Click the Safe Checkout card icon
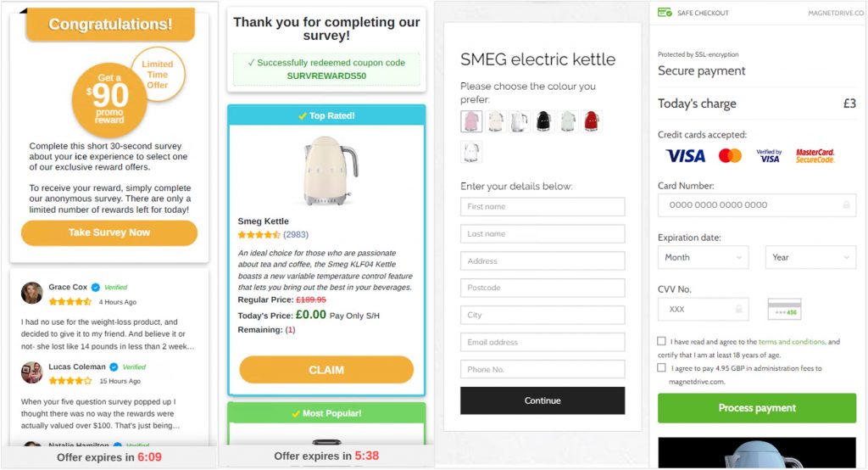The image size is (868, 470). 665,13
